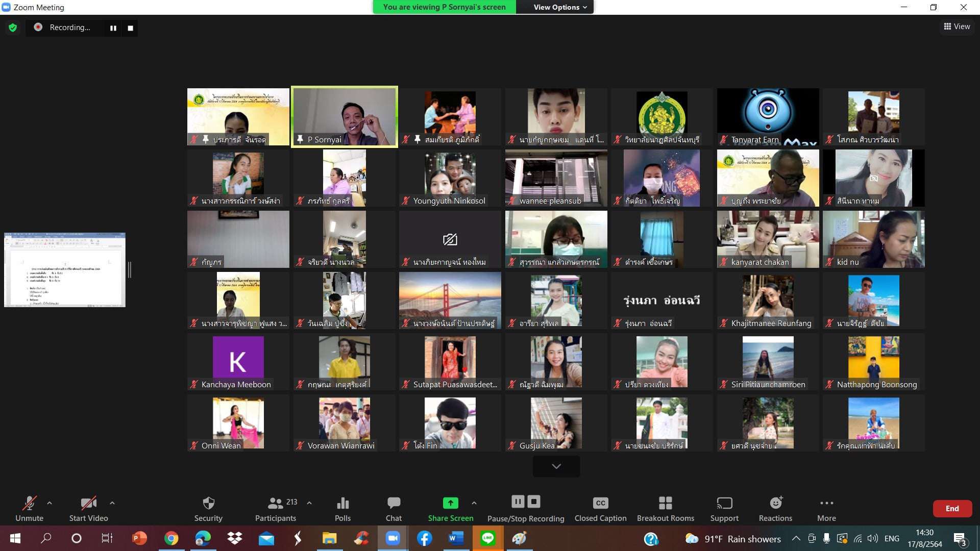Image resolution: width=980 pixels, height=551 pixels.
Task: Click the shared screen document thumbnail
Action: [65, 269]
